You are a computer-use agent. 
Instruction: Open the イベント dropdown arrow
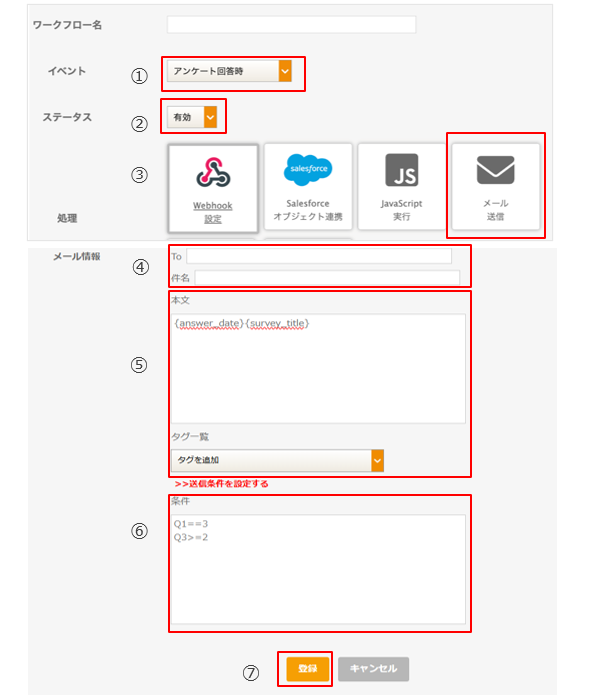click(285, 71)
